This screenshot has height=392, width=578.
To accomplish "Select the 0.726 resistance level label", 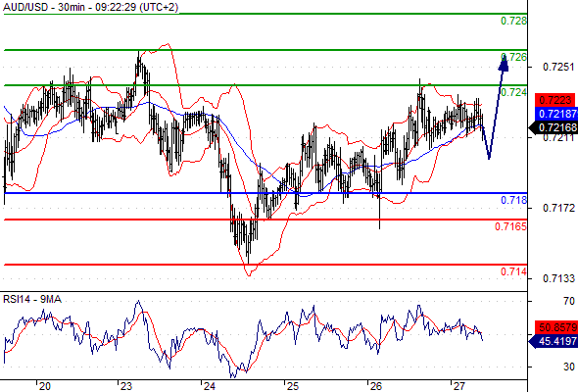I will 514,57.
